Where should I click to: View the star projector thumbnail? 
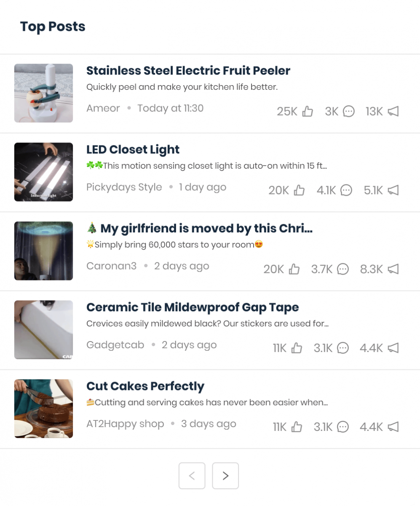(x=43, y=250)
